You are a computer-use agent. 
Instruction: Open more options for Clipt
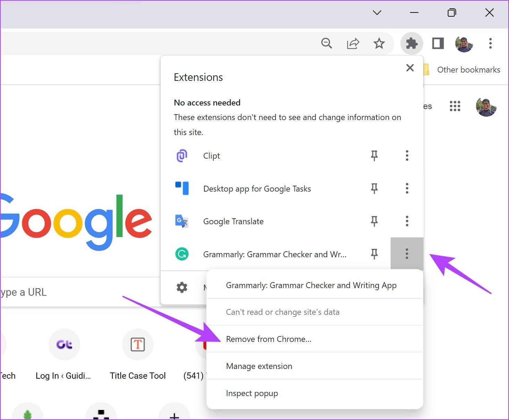click(407, 156)
